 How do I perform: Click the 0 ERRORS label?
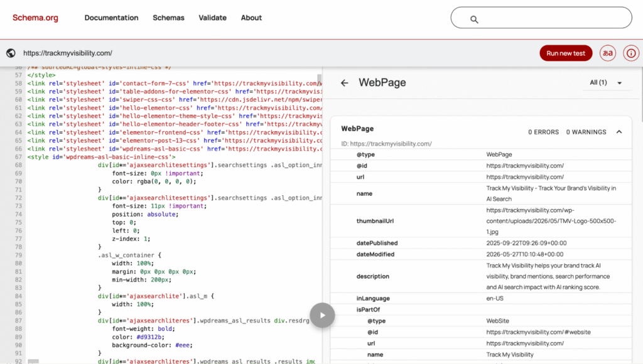pyautogui.click(x=543, y=132)
